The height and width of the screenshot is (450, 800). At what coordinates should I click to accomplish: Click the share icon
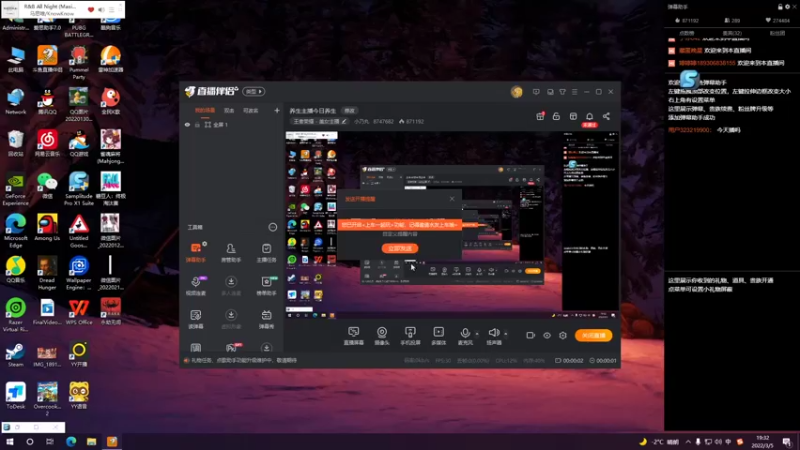[606, 116]
